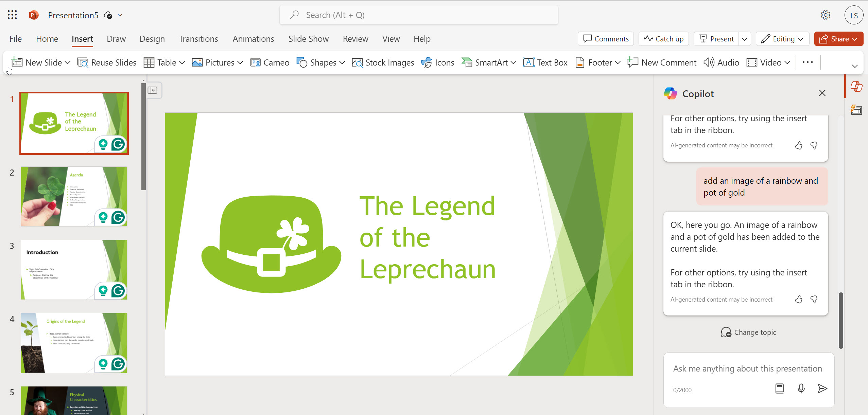This screenshot has height=415, width=868.
Task: Send the Copilot message
Action: coord(822,389)
